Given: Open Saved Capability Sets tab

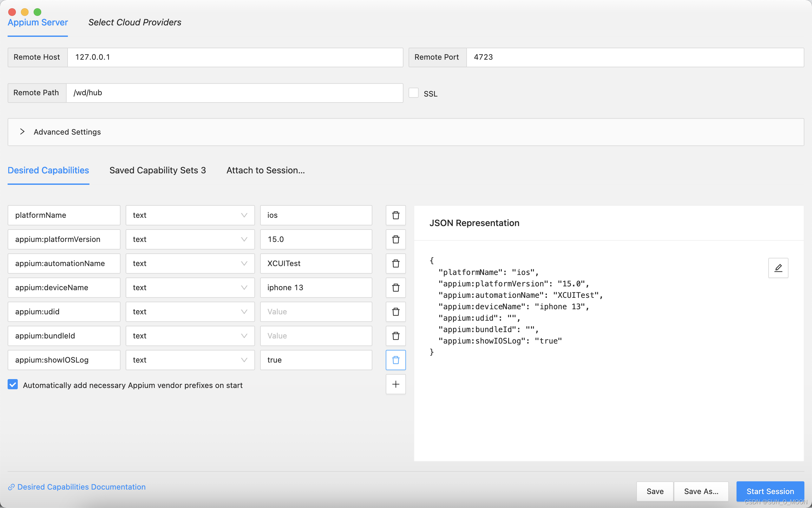Looking at the screenshot, I should (158, 170).
